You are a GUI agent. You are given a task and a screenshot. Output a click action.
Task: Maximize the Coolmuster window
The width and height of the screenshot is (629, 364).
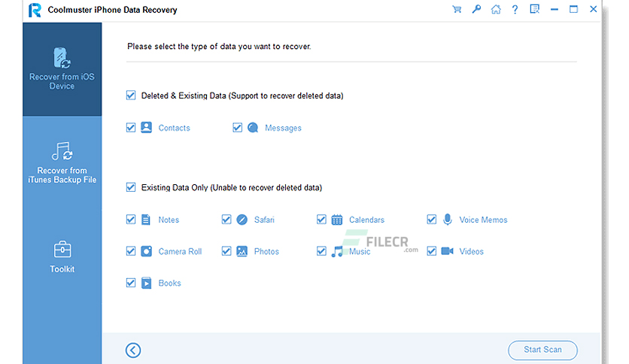[573, 9]
